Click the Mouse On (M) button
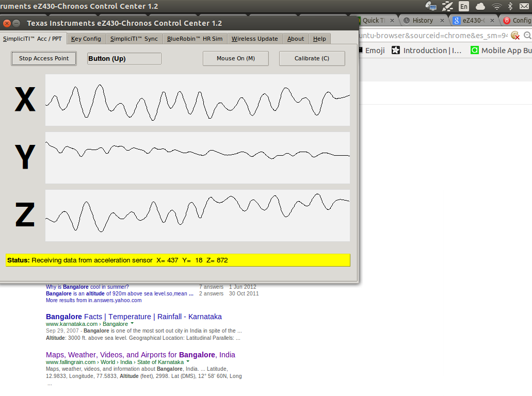The height and width of the screenshot is (396, 532). (x=236, y=58)
